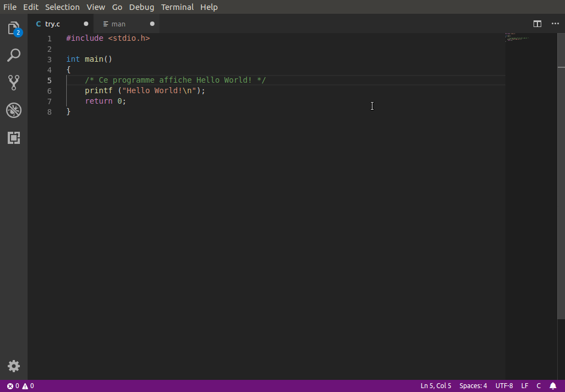Switch to the man tab
The height and width of the screenshot is (392, 565).
[119, 24]
